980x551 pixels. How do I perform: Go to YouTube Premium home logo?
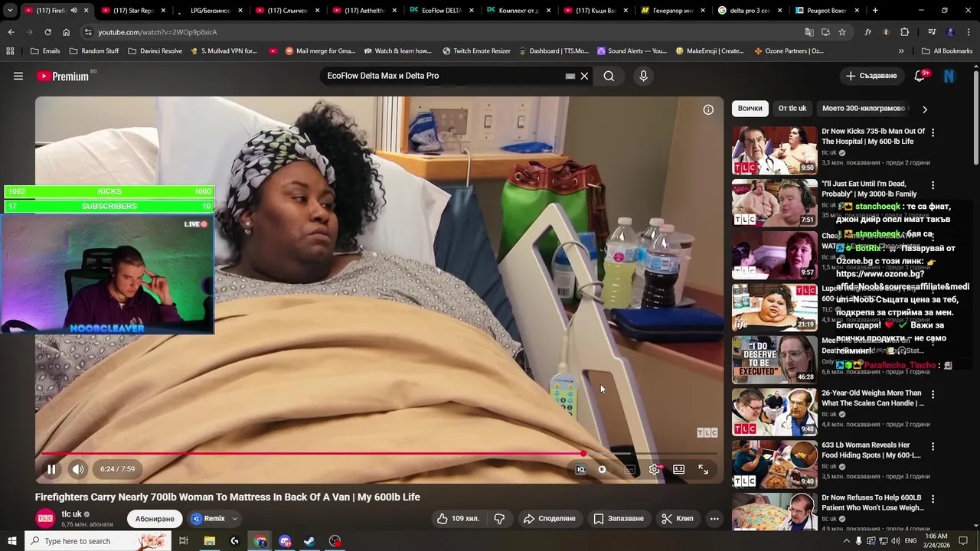tap(63, 76)
